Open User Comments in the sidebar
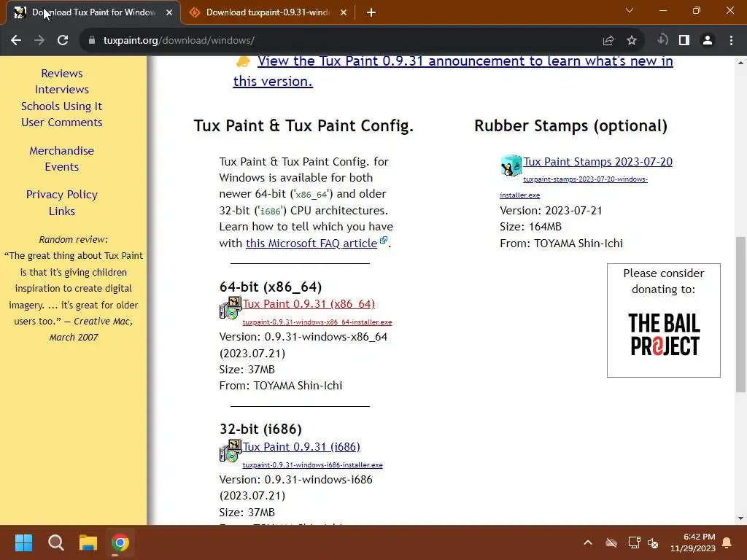Image resolution: width=747 pixels, height=560 pixels. [62, 122]
